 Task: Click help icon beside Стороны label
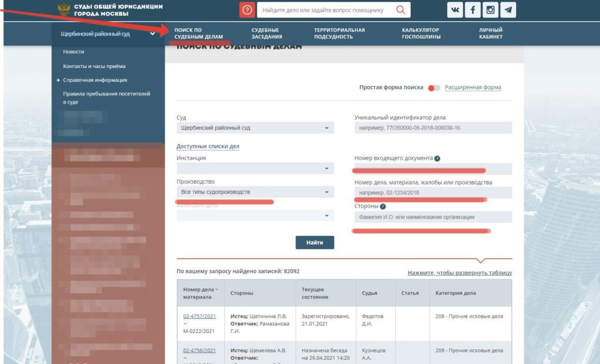(383, 207)
